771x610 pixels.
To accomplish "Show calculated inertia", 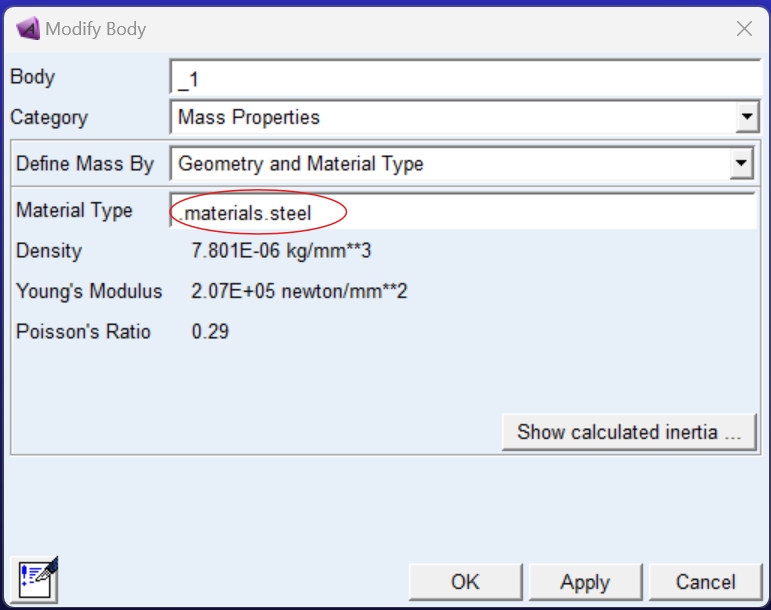I will pos(629,432).
